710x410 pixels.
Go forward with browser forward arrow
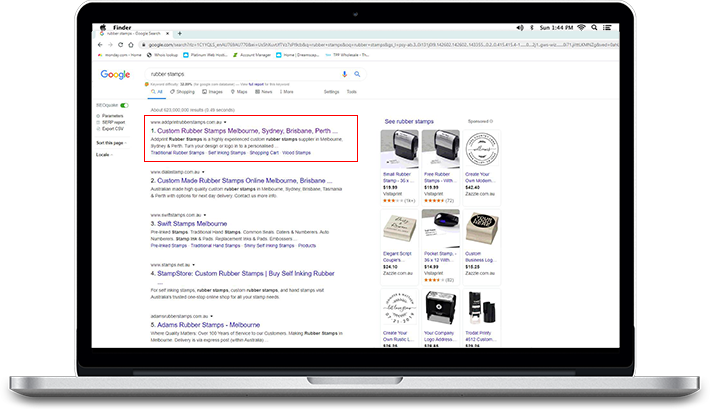tap(110, 45)
